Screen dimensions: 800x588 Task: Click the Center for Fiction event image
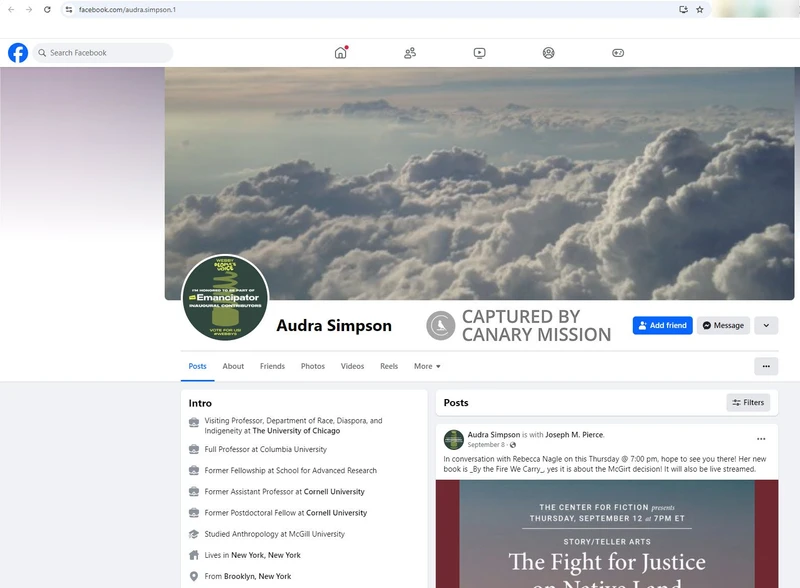point(607,534)
